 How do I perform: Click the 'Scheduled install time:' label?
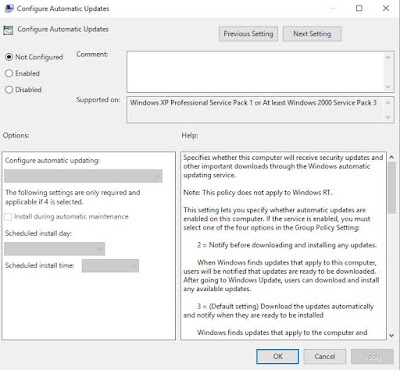coord(39,266)
